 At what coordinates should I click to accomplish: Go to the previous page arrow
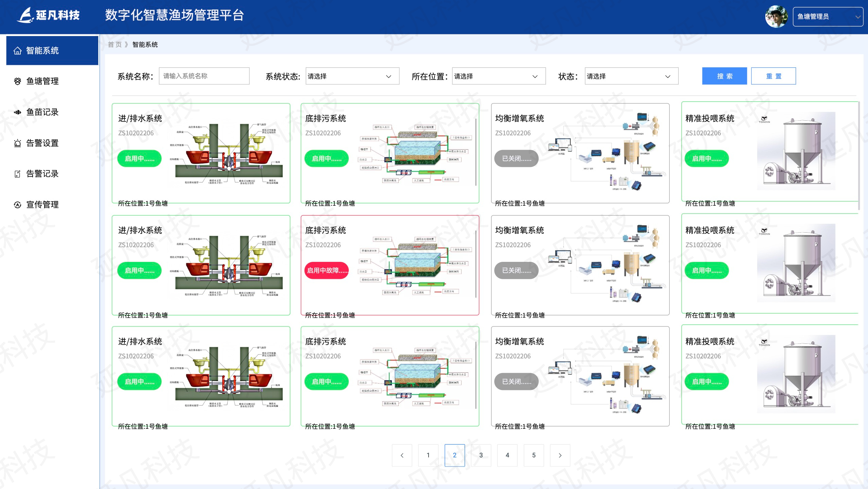pyautogui.click(x=402, y=455)
